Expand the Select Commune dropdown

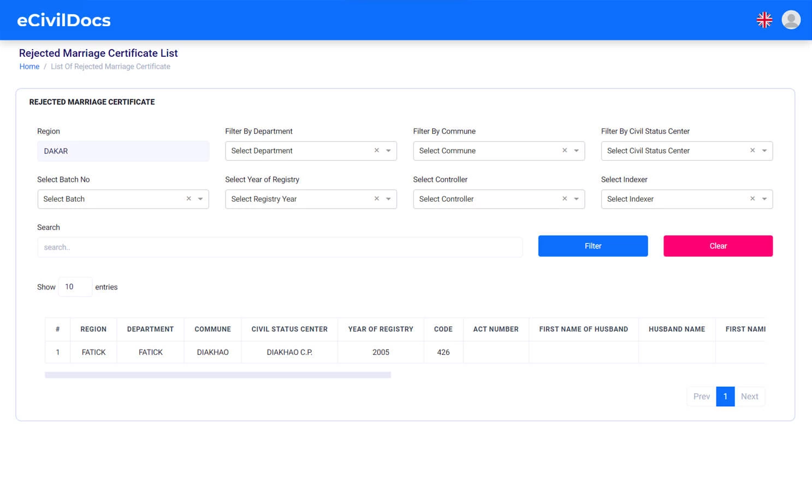[x=577, y=151]
